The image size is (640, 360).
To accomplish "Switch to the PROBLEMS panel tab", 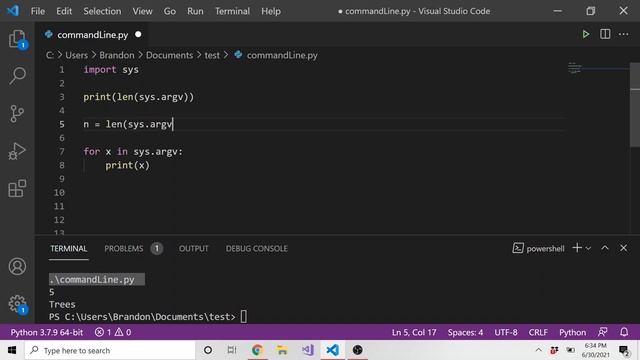I will (124, 249).
